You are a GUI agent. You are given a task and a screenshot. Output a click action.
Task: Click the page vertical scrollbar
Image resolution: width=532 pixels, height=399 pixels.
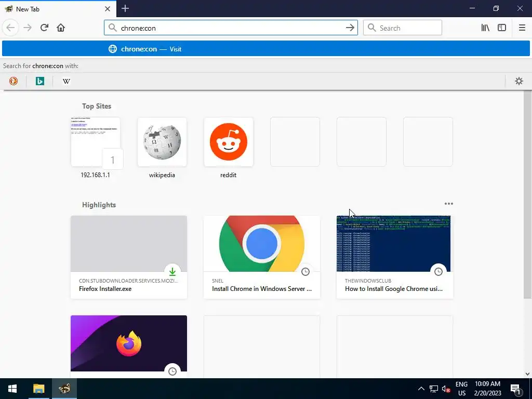(x=527, y=195)
